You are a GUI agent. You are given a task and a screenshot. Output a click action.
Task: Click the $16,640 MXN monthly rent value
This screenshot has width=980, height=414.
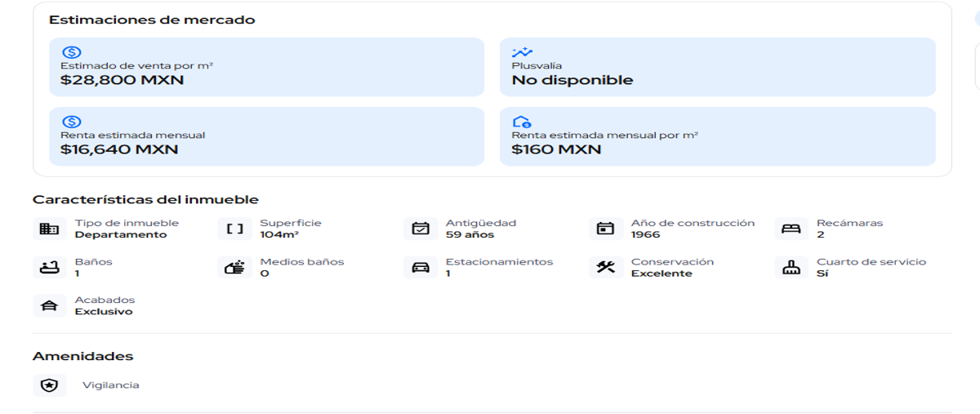(x=119, y=149)
